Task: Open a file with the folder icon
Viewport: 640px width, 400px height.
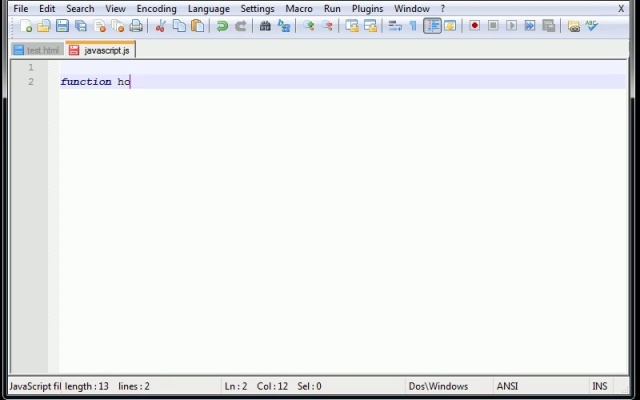Action: pyautogui.click(x=44, y=26)
